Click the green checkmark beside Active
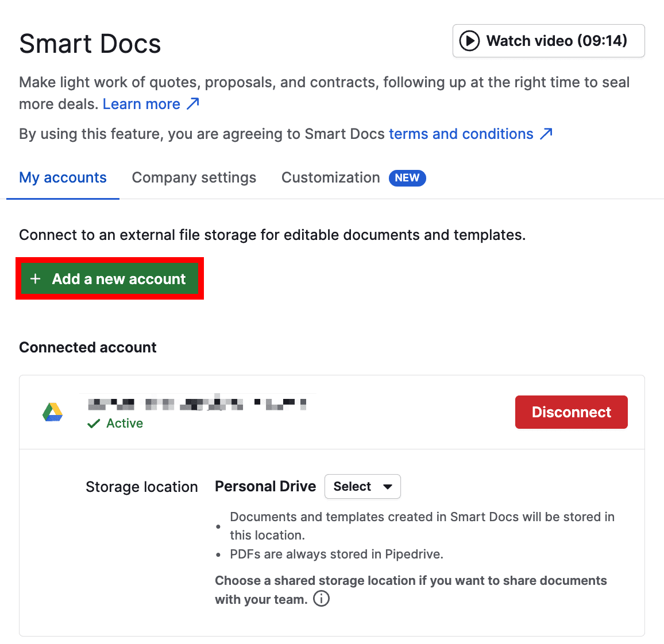This screenshot has height=644, width=664. click(93, 424)
